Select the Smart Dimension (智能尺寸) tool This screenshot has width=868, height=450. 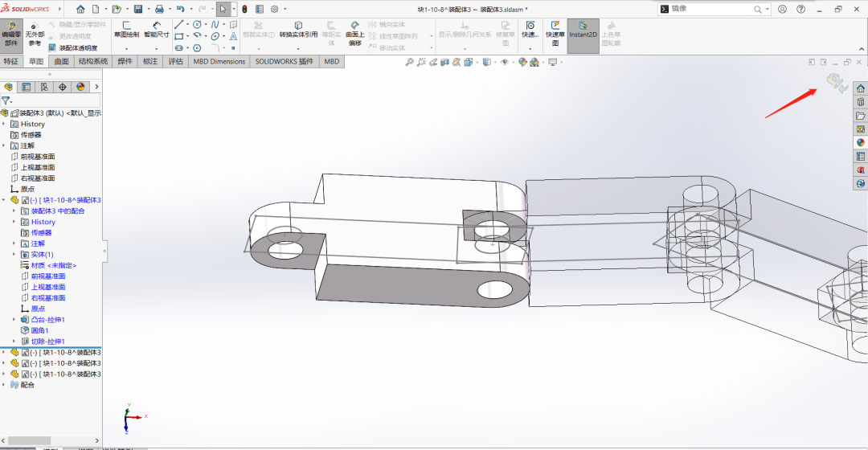point(157,30)
